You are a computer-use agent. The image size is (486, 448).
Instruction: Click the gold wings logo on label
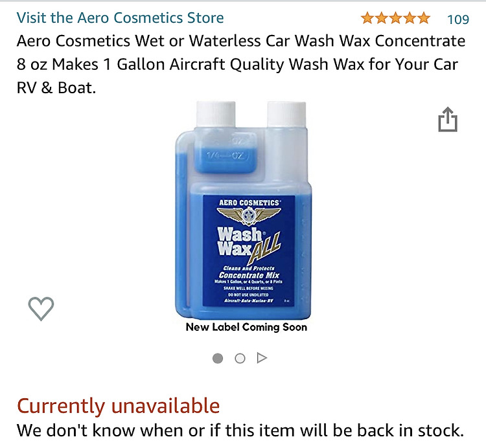pyautogui.click(x=249, y=215)
